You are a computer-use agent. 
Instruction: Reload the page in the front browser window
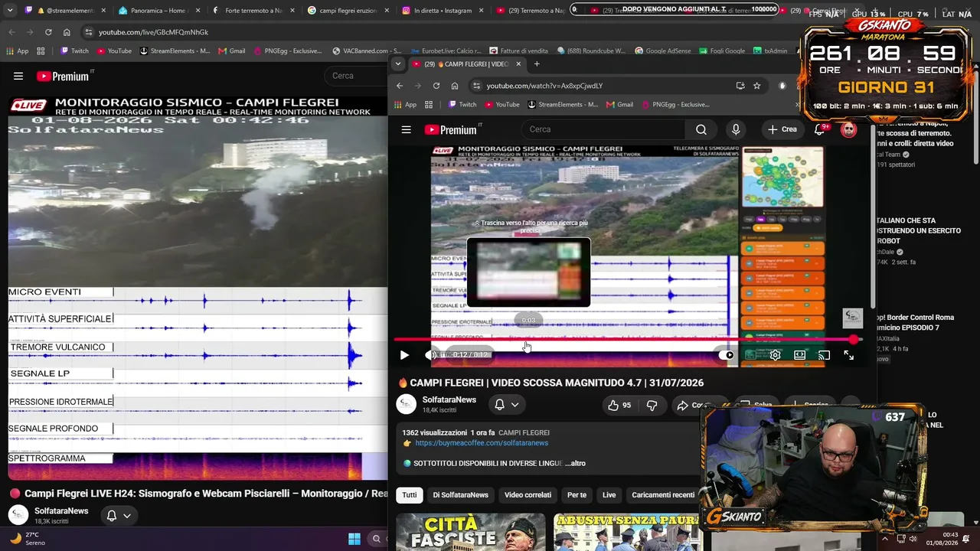click(x=436, y=86)
